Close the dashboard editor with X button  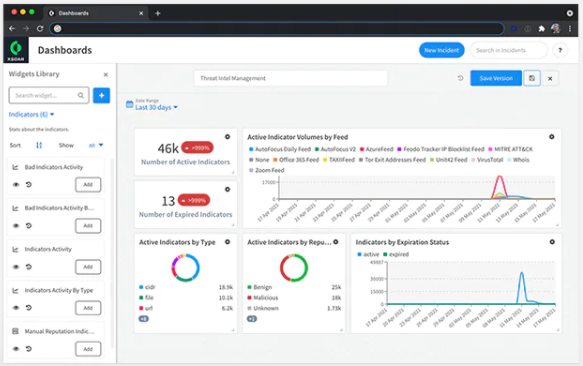point(550,78)
